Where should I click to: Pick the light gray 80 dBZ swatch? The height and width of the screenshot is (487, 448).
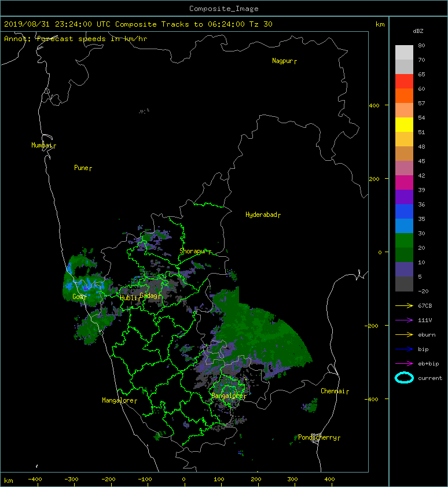click(404, 52)
